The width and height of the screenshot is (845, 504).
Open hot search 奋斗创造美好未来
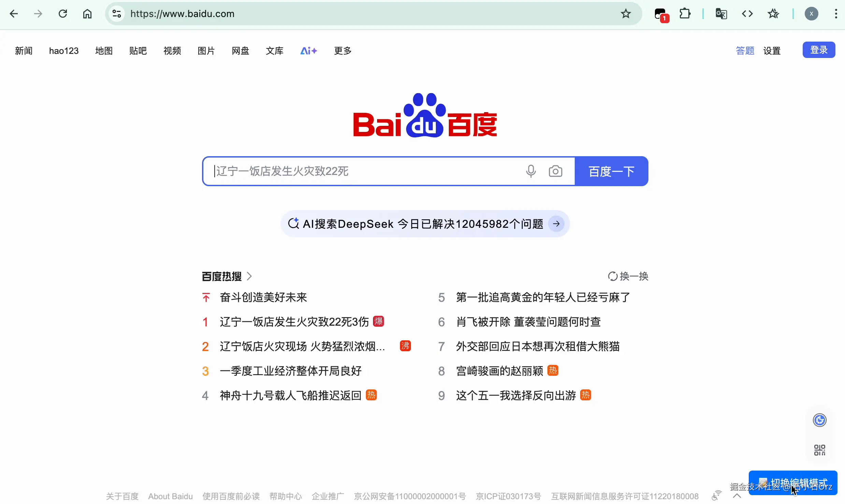(263, 297)
